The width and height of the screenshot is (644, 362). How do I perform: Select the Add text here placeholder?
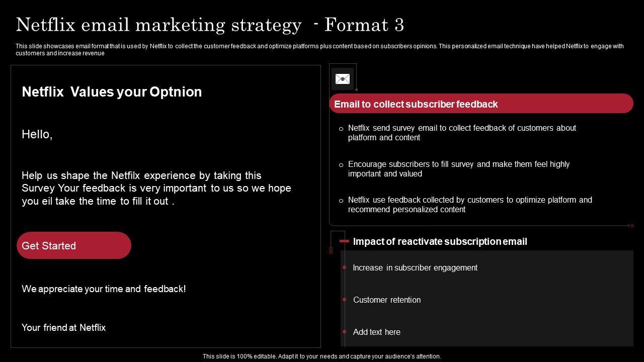coord(377,332)
